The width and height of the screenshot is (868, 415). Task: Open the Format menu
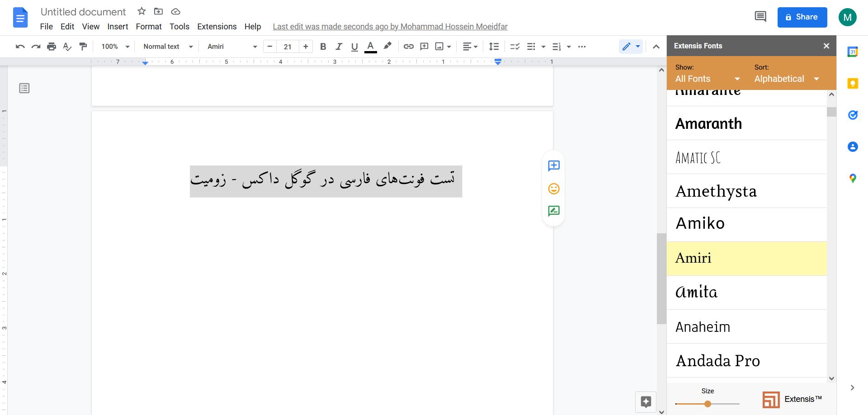[x=148, y=26]
